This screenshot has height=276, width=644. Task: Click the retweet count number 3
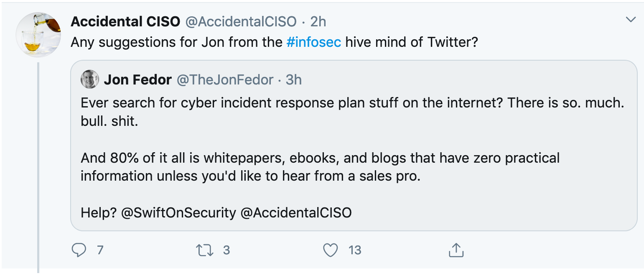(x=227, y=250)
